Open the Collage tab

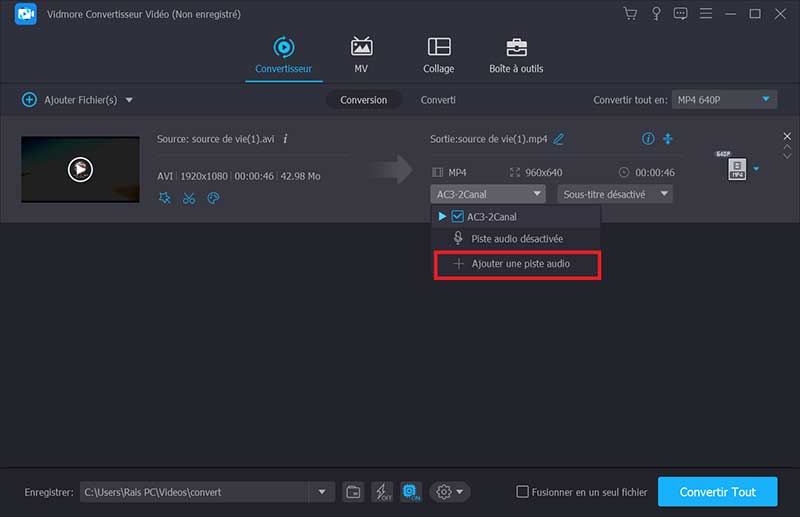(439, 55)
